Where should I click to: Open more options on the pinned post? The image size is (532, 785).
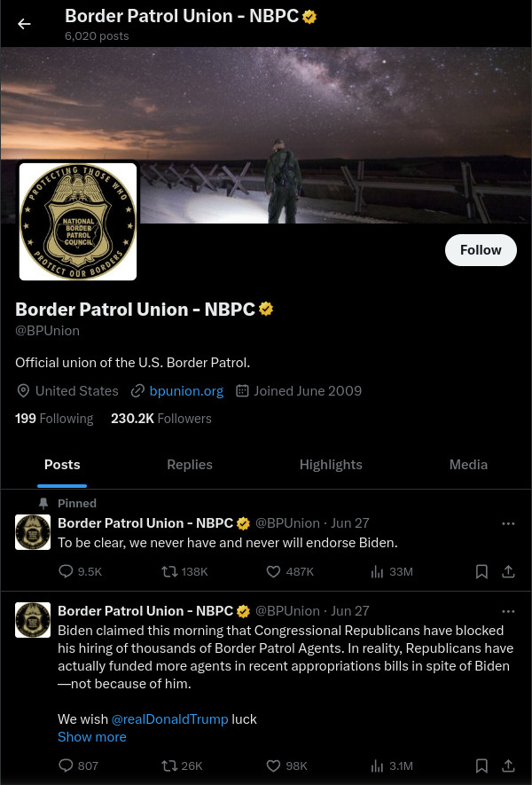[508, 523]
